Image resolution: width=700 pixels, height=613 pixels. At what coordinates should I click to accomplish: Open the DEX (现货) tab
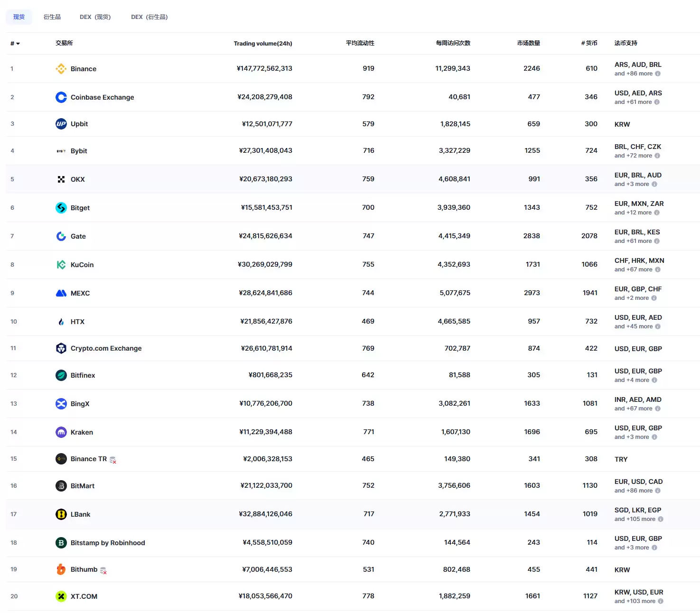(95, 17)
